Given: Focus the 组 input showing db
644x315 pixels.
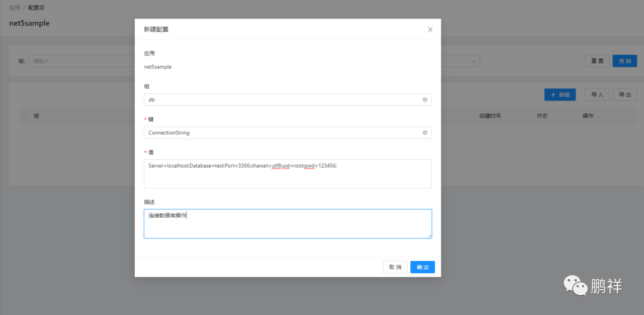Looking at the screenshot, I should point(287,100).
